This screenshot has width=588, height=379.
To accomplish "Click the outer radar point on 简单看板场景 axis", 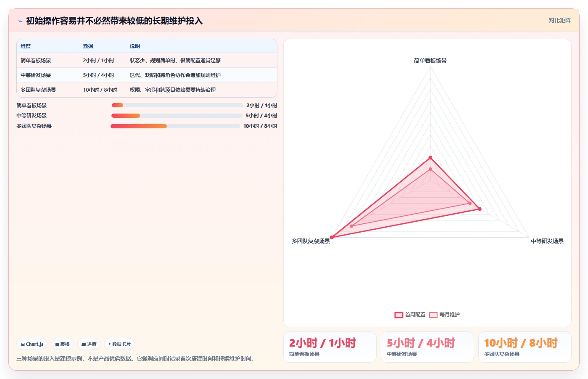I will (430, 158).
